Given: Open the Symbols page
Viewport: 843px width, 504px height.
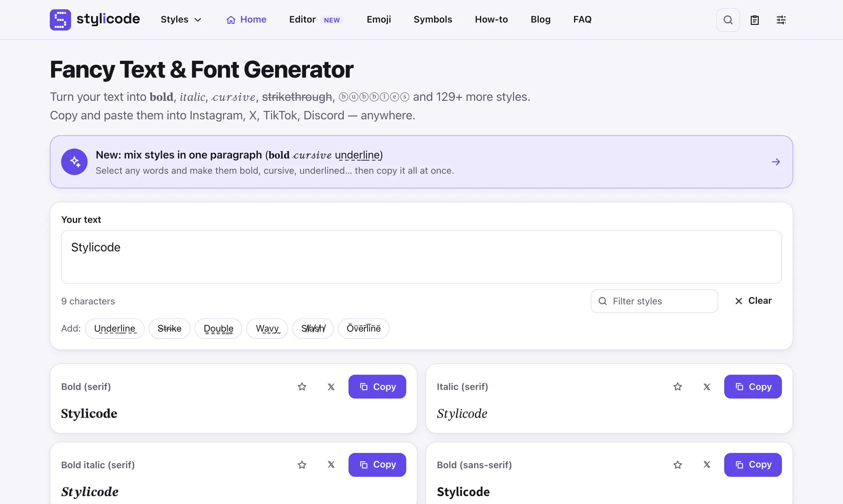Looking at the screenshot, I should [432, 20].
